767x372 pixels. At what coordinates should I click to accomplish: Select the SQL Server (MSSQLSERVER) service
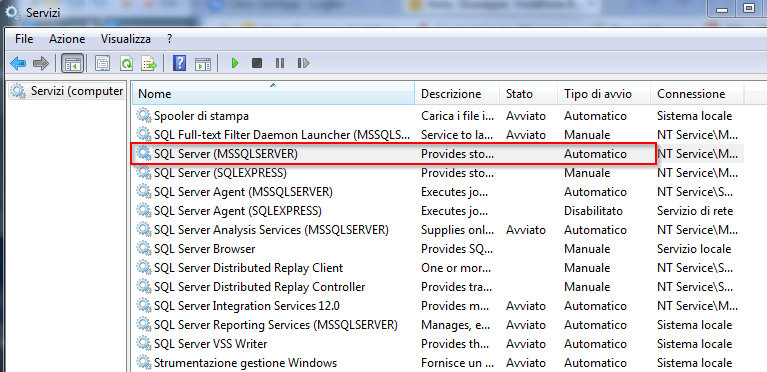pos(438,154)
